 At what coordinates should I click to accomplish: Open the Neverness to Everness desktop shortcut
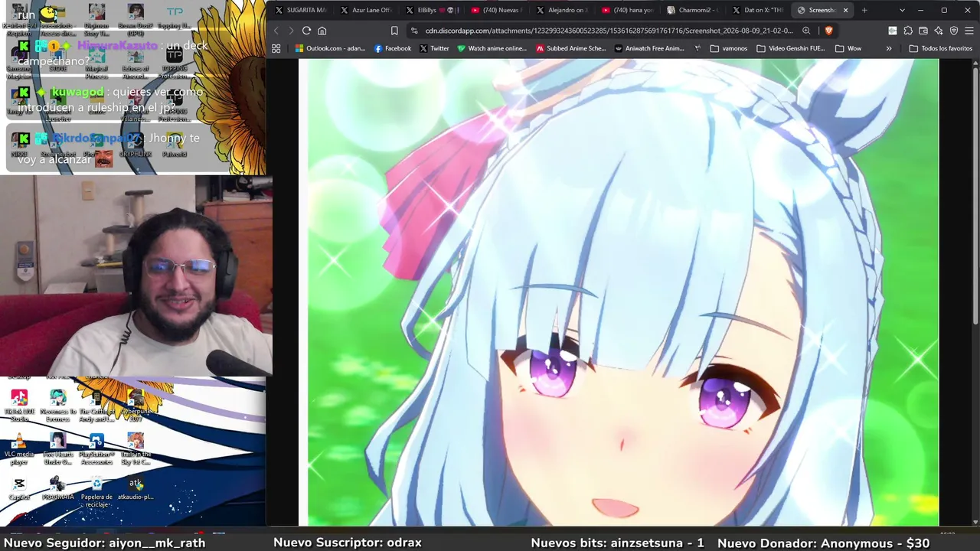[58, 406]
